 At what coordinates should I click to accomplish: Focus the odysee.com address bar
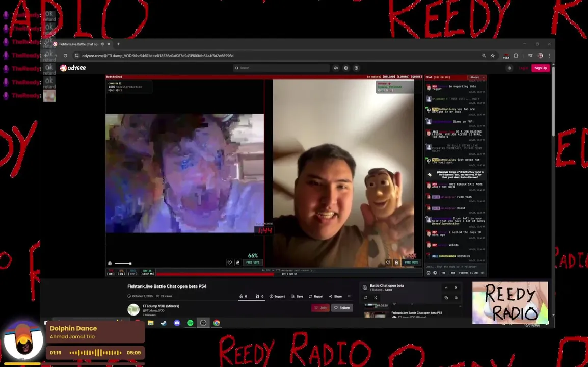(278, 56)
